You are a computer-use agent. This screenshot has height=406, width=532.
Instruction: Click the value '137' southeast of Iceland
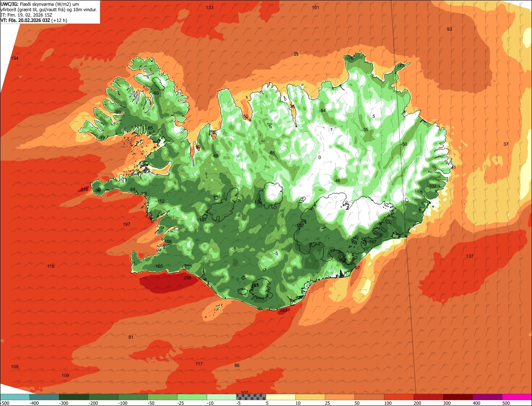[470, 257]
